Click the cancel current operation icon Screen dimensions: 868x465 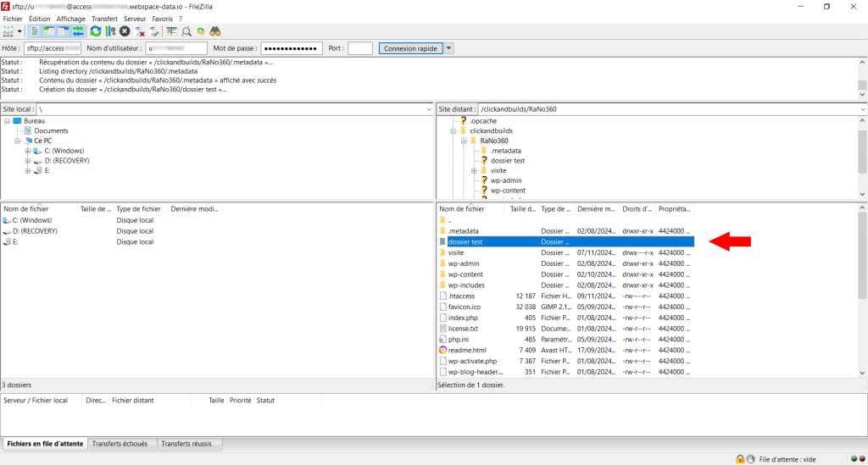125,31
